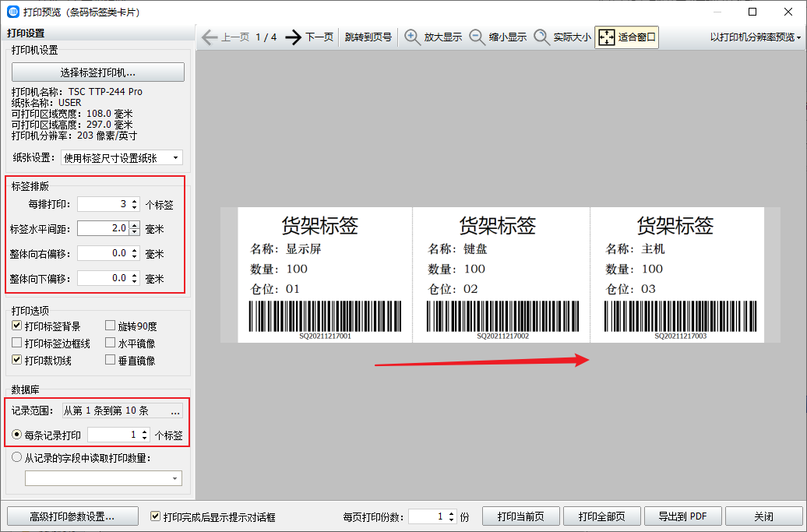Enable rotate 90 degrees checkbox
Image resolution: width=807 pixels, height=532 pixels.
111,326
